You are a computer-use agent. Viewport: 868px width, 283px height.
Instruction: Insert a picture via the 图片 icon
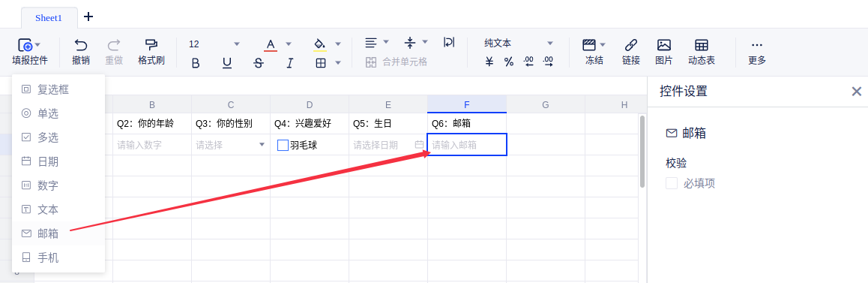click(663, 45)
